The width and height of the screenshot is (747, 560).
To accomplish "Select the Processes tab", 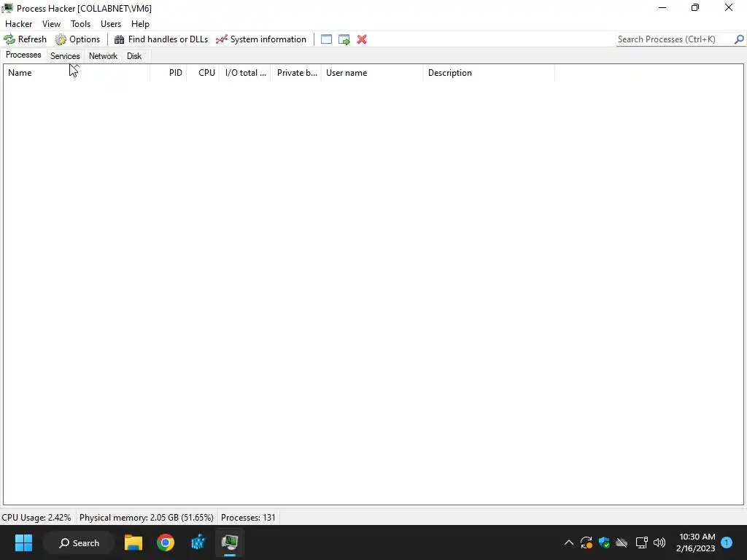I will [23, 55].
